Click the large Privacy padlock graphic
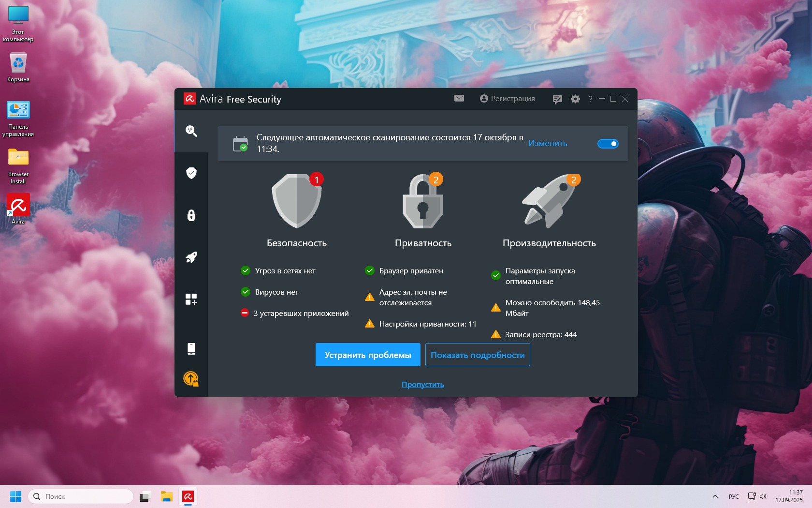Image resolution: width=812 pixels, height=508 pixels. (423, 200)
